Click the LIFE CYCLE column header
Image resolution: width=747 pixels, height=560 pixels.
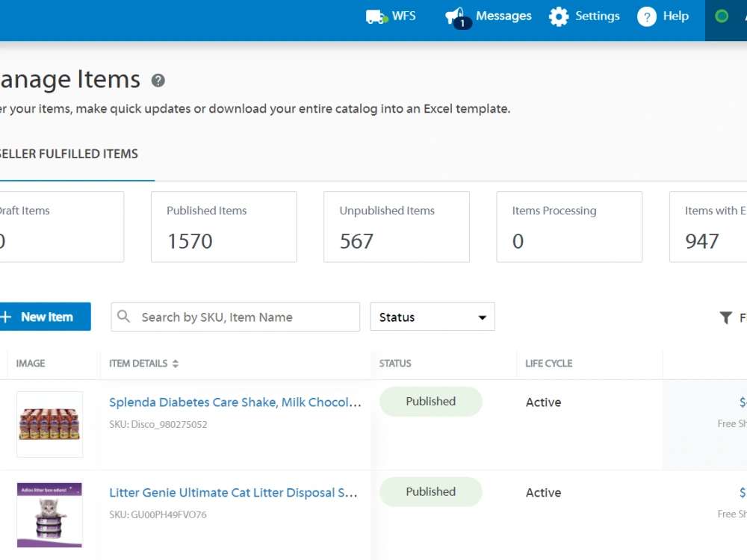pyautogui.click(x=549, y=364)
